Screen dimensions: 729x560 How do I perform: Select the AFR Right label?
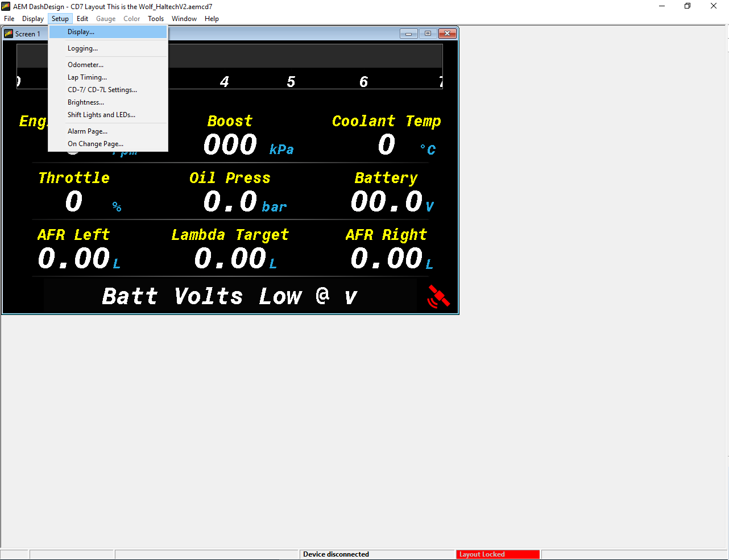tap(386, 235)
